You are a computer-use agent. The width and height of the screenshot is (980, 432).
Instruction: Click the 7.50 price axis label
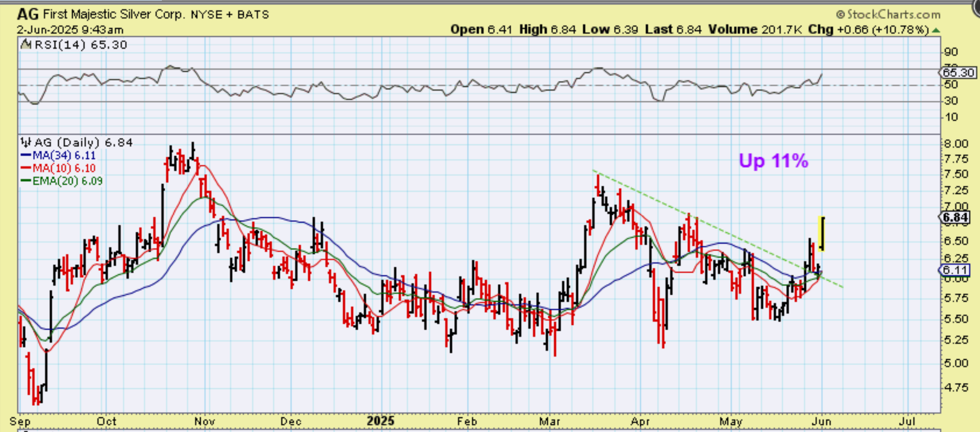pos(956,175)
